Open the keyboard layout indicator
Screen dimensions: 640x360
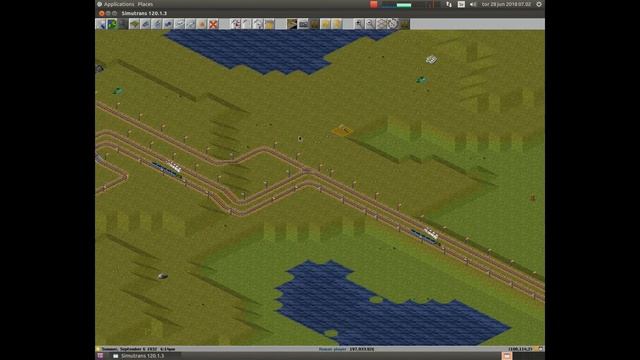[x=461, y=4]
